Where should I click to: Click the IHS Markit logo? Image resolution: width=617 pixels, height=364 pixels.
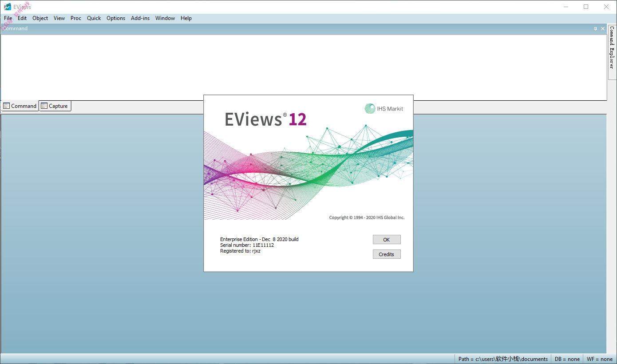pos(384,109)
